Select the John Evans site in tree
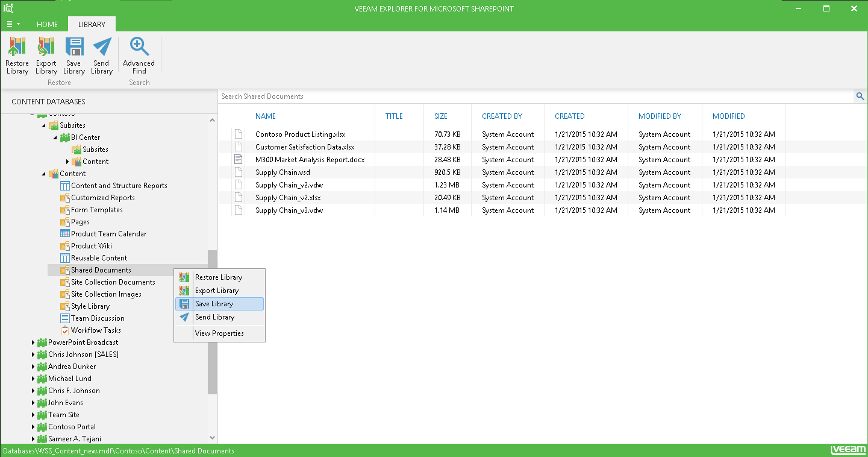The width and height of the screenshot is (868, 457). (66, 403)
